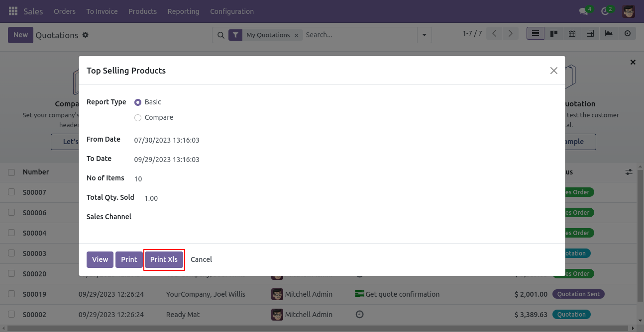Viewport: 644px width, 332px height.
Task: Click the Print button
Action: click(x=129, y=259)
